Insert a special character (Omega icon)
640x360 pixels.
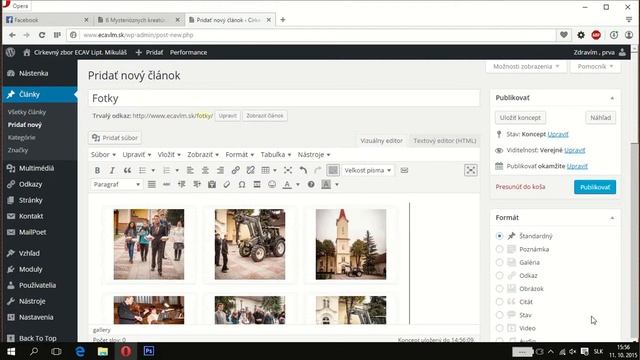[242, 184]
